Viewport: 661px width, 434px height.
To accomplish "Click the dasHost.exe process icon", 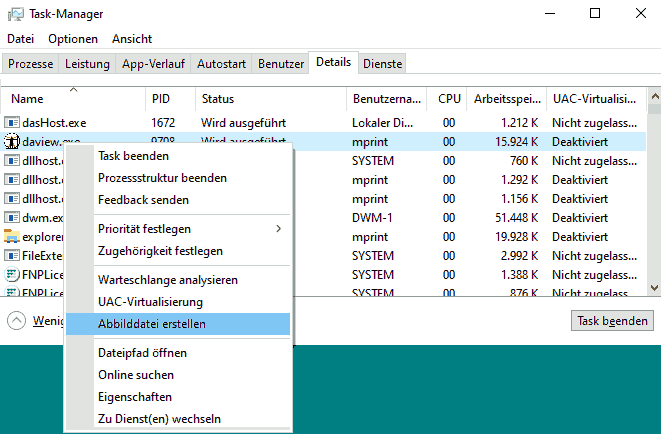I will tap(12, 123).
